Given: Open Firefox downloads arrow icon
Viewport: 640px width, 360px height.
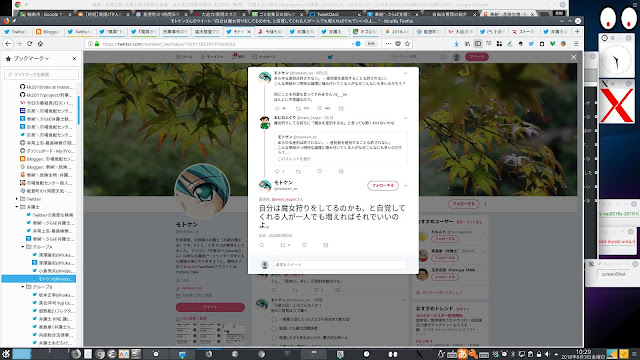Looking at the screenshot, I should [x=457, y=44].
